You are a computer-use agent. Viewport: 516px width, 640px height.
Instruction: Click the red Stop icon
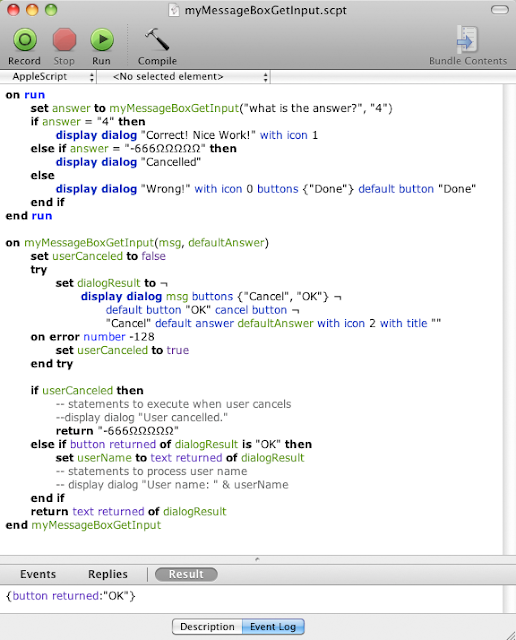(64, 40)
